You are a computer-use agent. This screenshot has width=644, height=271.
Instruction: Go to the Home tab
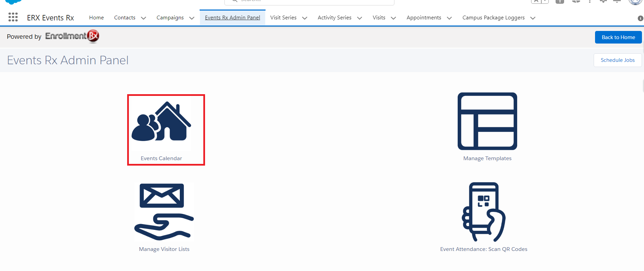pyautogui.click(x=97, y=18)
